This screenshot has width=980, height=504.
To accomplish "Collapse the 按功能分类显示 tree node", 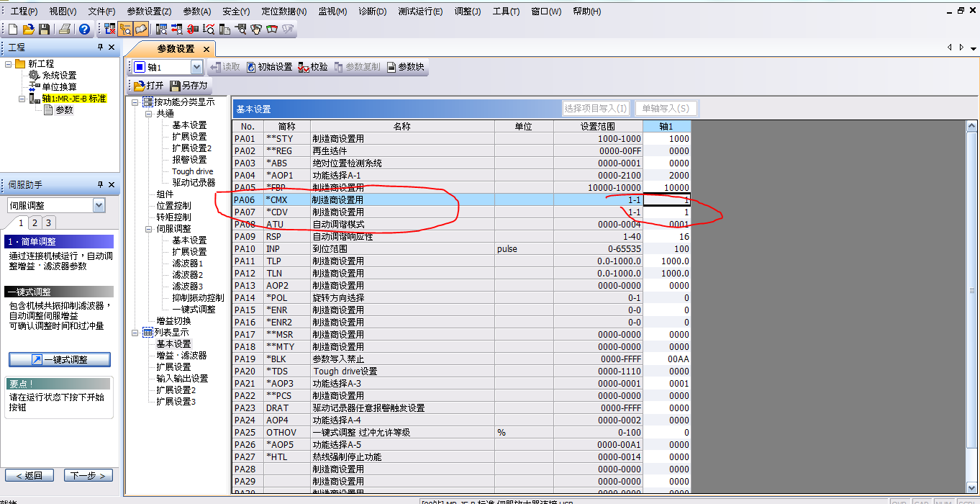I will point(135,102).
